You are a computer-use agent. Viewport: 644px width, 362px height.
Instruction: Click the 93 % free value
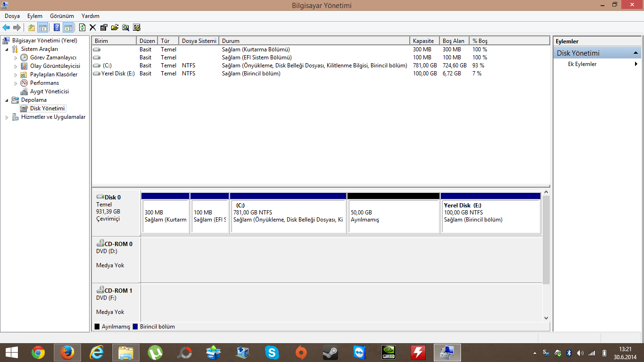[479, 66]
